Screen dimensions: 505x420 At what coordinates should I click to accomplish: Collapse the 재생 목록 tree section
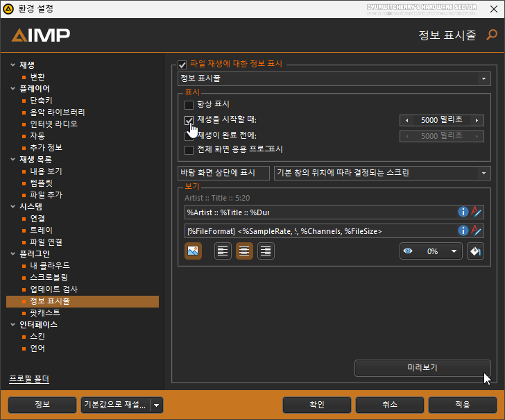[13, 159]
